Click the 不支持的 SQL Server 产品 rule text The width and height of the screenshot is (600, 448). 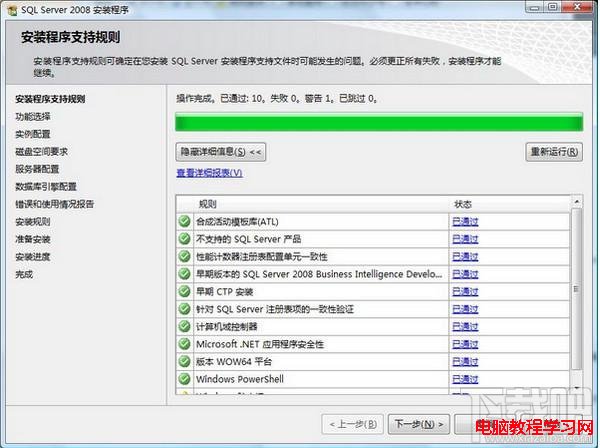pos(249,239)
